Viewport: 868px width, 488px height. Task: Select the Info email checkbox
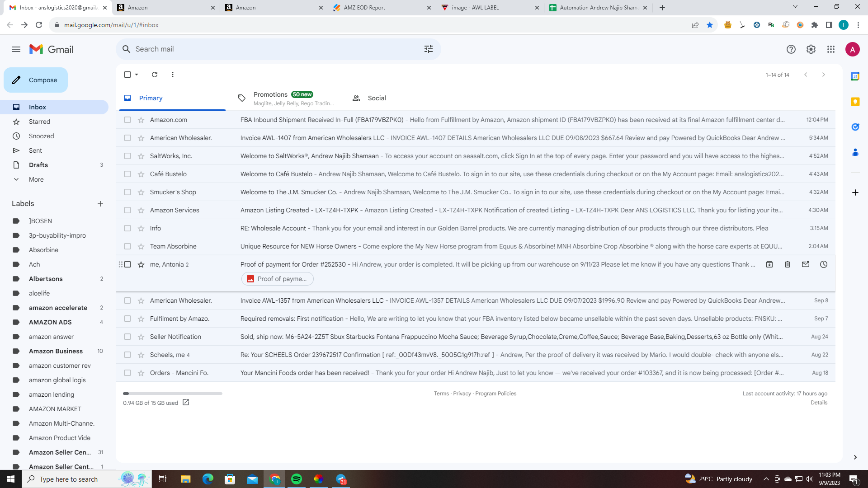click(127, 228)
